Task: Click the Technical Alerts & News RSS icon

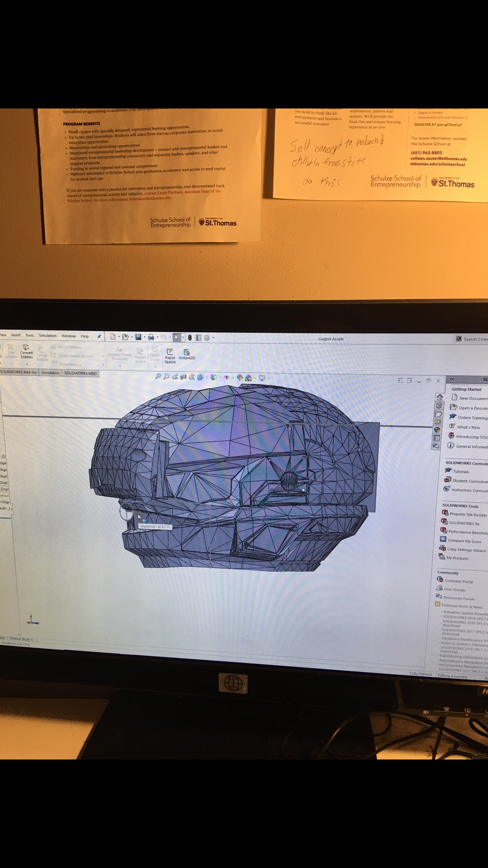Action: click(x=437, y=604)
